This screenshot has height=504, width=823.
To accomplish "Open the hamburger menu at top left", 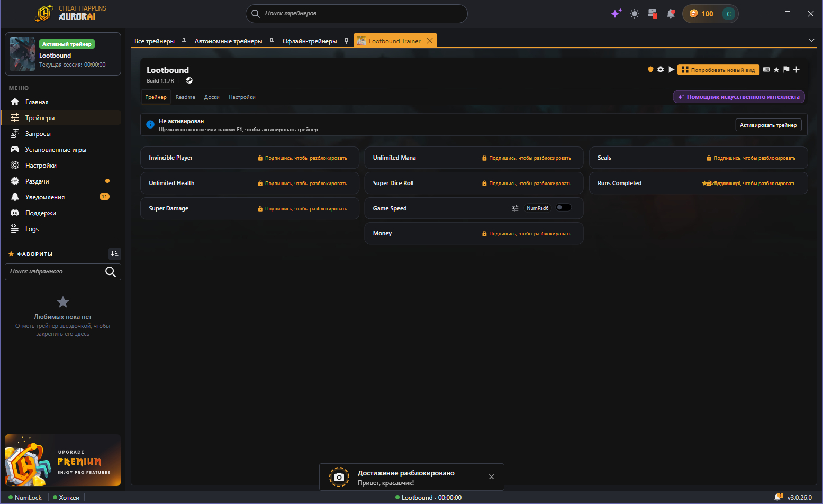I will tap(12, 14).
